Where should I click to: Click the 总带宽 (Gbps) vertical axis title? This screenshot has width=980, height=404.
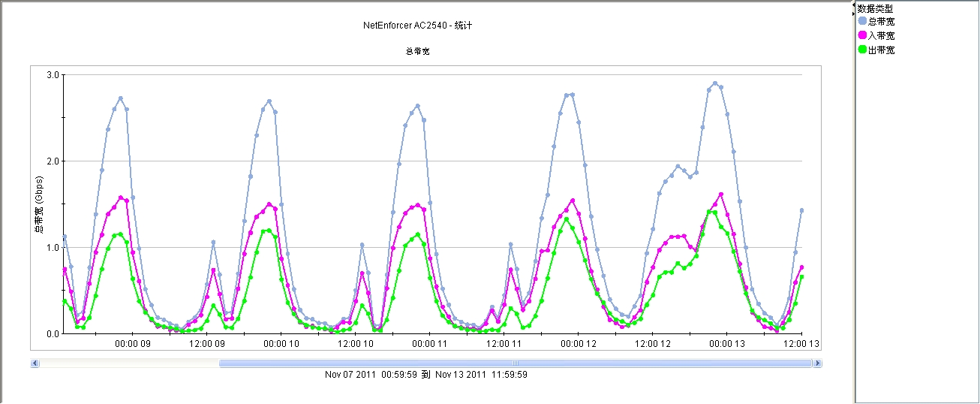[39, 205]
